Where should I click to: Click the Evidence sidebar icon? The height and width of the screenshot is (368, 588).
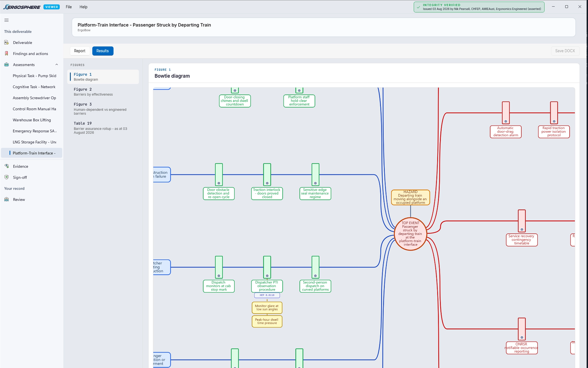coord(7,166)
